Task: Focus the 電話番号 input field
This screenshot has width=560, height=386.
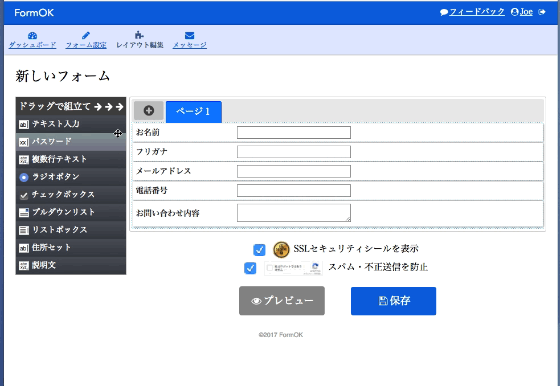Action: pyautogui.click(x=294, y=191)
